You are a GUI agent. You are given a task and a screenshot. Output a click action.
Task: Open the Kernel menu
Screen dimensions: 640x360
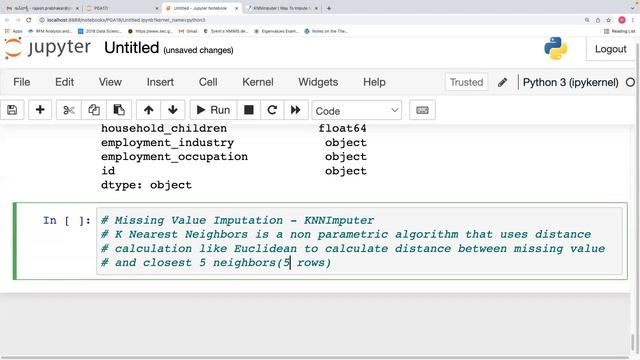(x=258, y=82)
